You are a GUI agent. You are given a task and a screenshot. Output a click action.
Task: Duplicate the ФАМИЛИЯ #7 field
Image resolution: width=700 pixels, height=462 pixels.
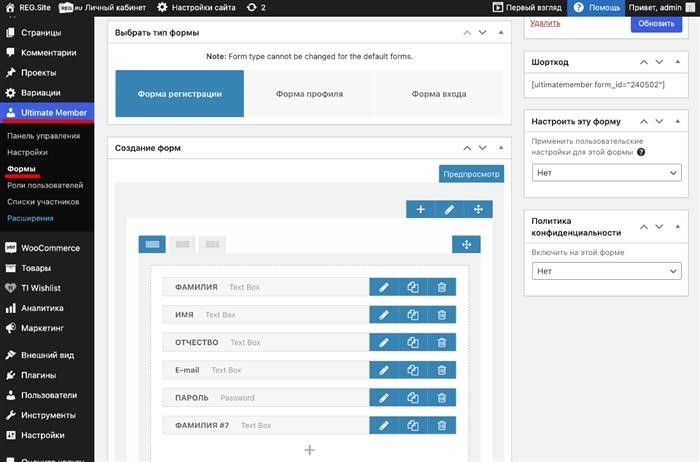point(412,425)
